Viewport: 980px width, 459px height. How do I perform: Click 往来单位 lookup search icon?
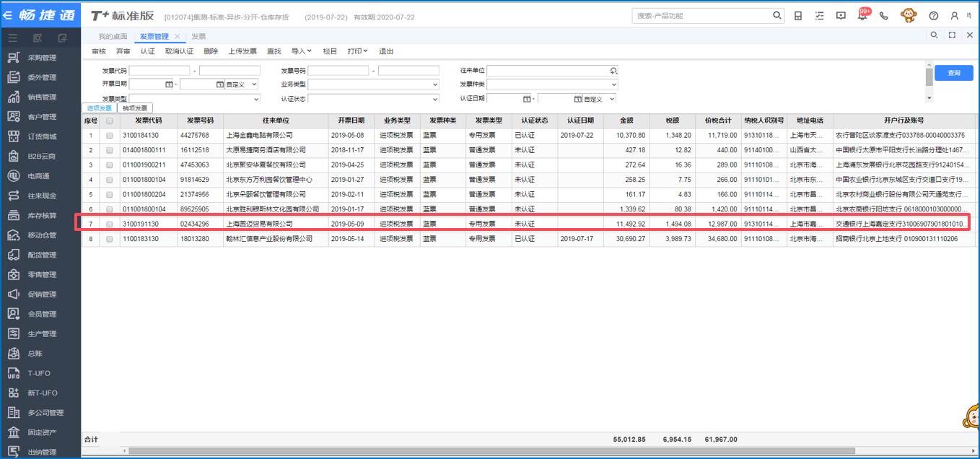(613, 71)
